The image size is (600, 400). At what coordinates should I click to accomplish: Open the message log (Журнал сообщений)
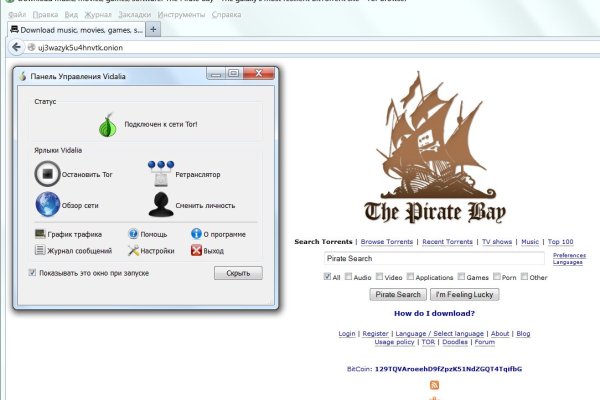coord(40,251)
